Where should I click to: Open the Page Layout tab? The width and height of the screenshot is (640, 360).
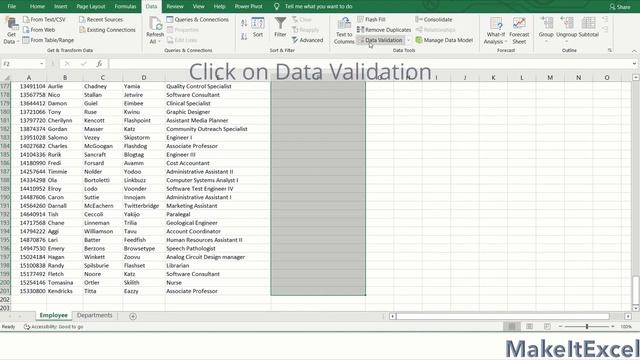click(91, 6)
